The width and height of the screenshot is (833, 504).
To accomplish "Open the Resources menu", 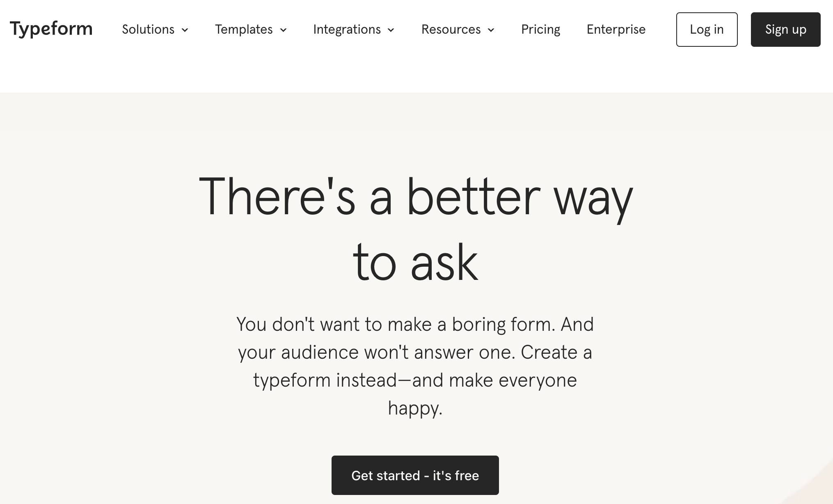I will tap(451, 30).
